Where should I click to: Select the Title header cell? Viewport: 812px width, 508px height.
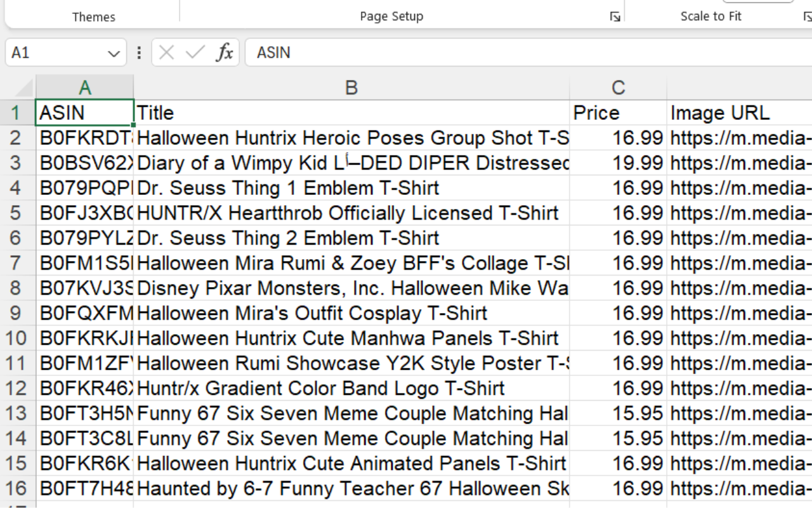[x=351, y=113]
